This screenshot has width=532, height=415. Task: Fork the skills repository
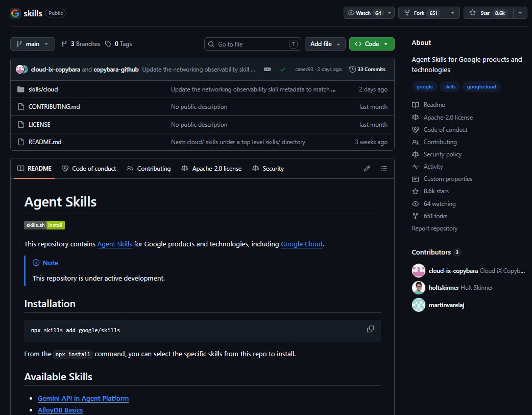[x=422, y=13]
